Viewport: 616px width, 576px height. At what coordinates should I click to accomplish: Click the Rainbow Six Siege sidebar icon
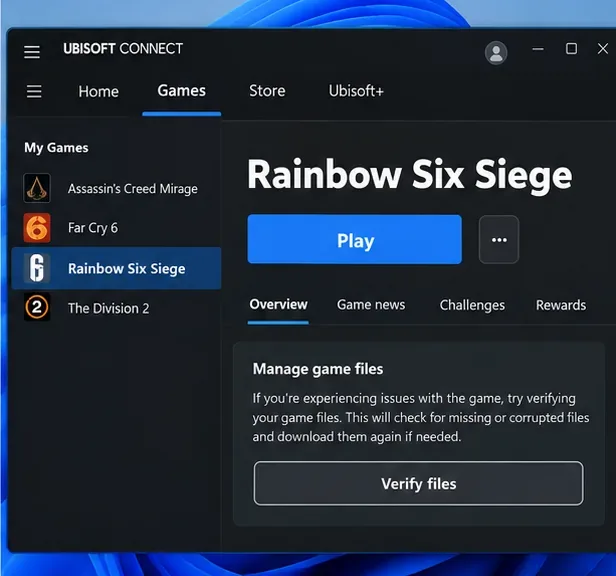pos(37,268)
